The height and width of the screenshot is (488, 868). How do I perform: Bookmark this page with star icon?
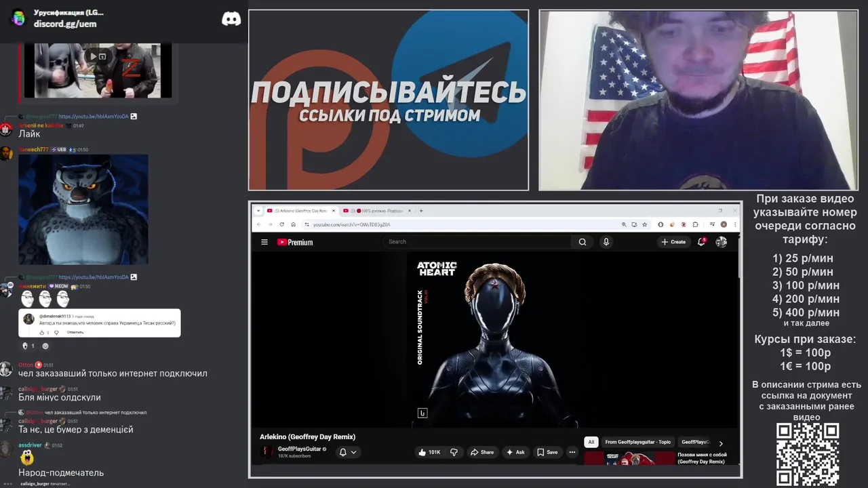click(644, 224)
